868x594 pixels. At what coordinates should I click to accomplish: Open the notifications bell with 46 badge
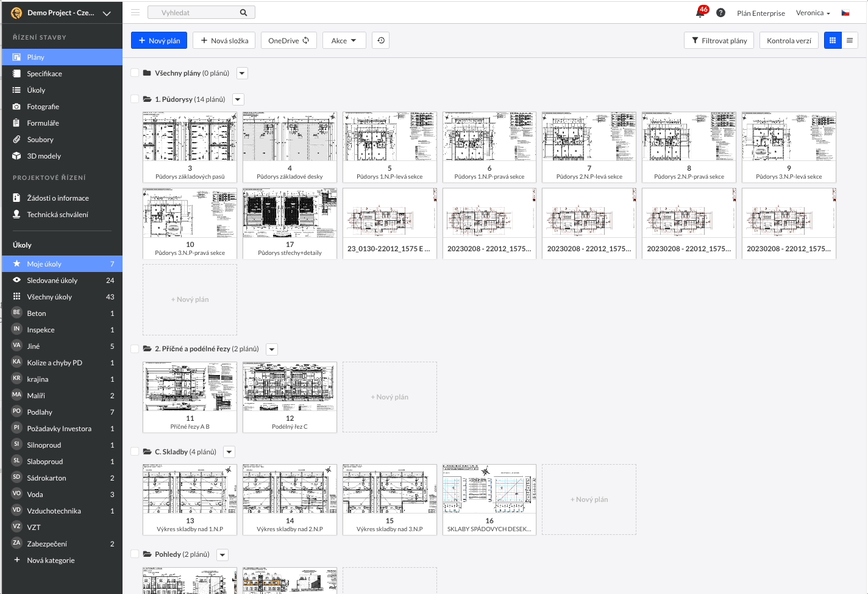tap(701, 12)
